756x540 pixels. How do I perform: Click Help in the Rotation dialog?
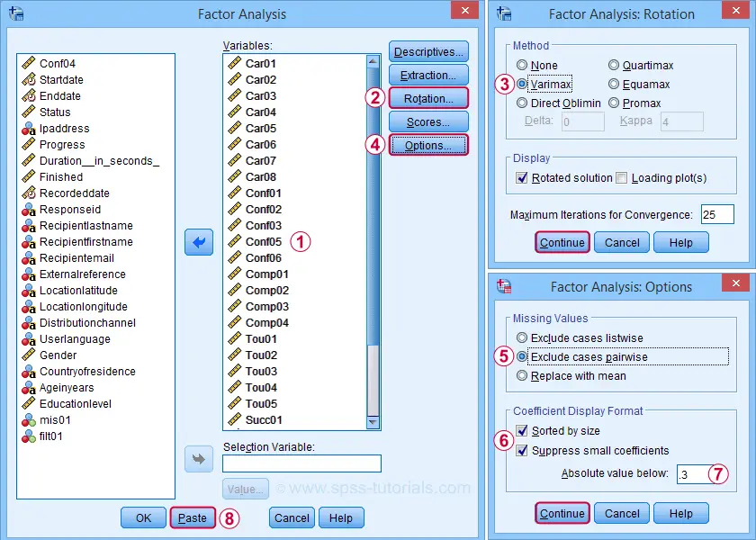681,242
